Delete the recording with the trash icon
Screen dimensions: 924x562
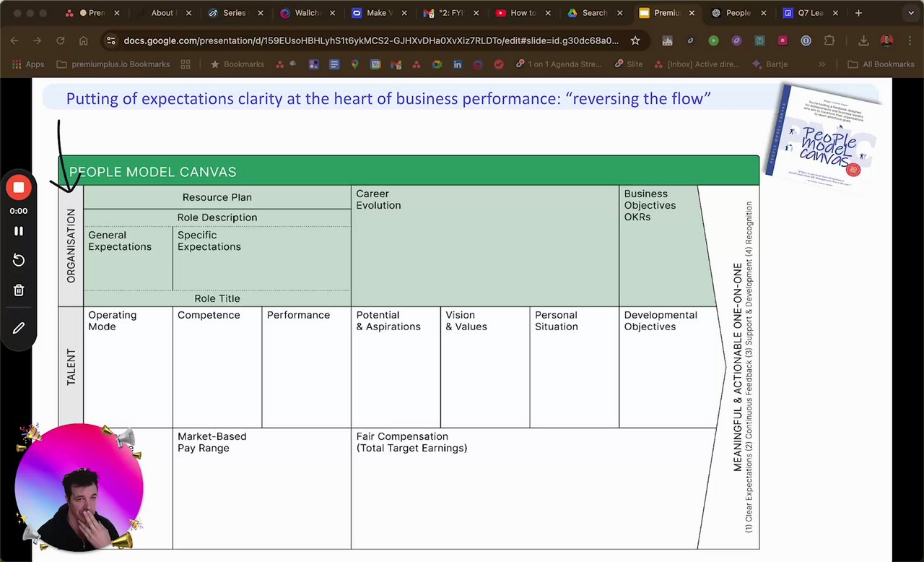coord(19,290)
